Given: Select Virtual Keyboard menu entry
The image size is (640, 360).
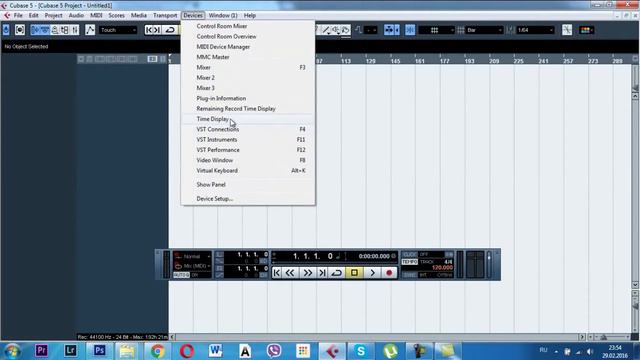Looking at the screenshot, I should pyautogui.click(x=248, y=171).
